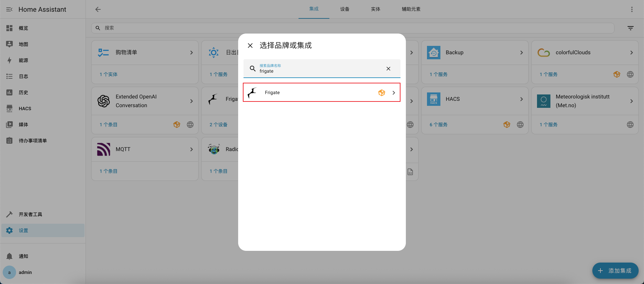Open the MQTT 1 个条目 link
Image resolution: width=644 pixels, height=284 pixels.
pos(108,171)
